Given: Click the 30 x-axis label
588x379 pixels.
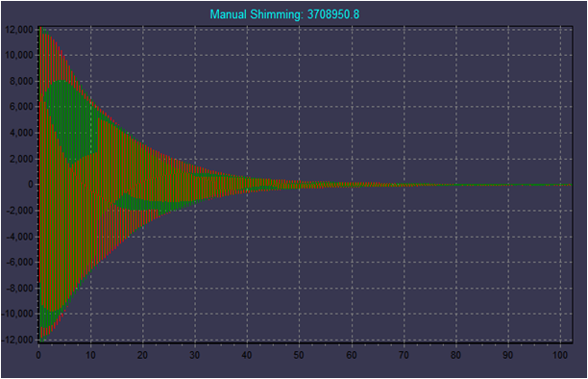Looking at the screenshot, I should click(195, 355).
